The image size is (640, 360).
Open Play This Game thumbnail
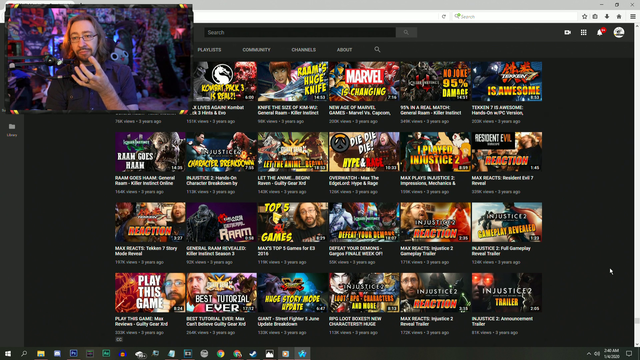150,293
